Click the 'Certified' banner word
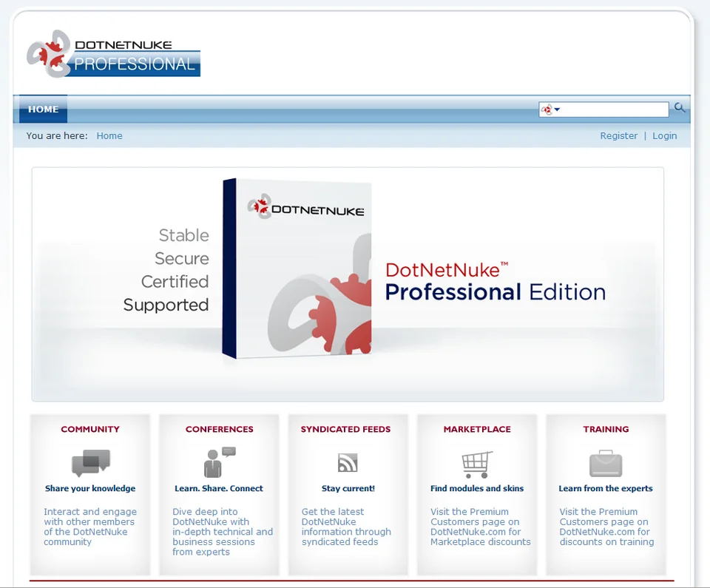The width and height of the screenshot is (710, 588). pyautogui.click(x=175, y=282)
